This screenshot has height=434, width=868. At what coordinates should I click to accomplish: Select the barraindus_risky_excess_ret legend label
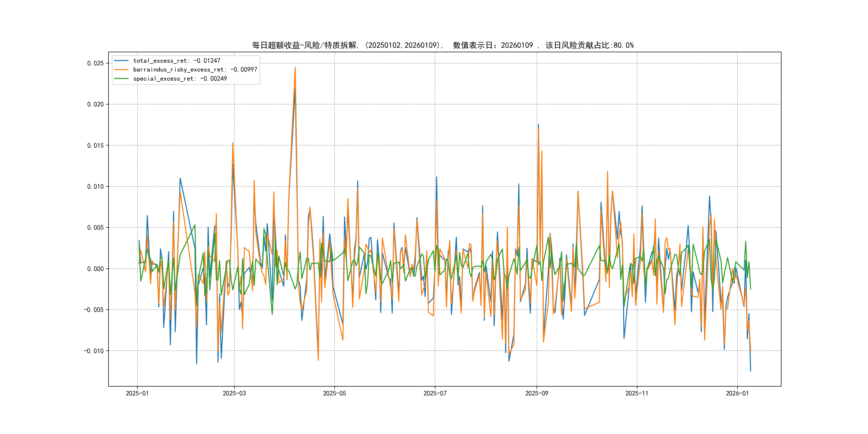[x=195, y=70]
